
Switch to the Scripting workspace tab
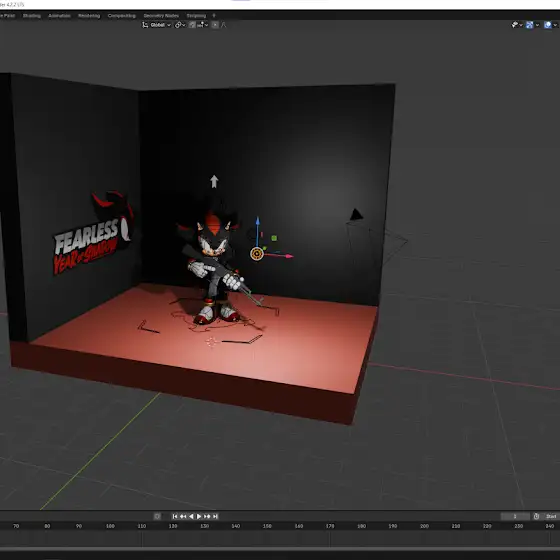(196, 16)
